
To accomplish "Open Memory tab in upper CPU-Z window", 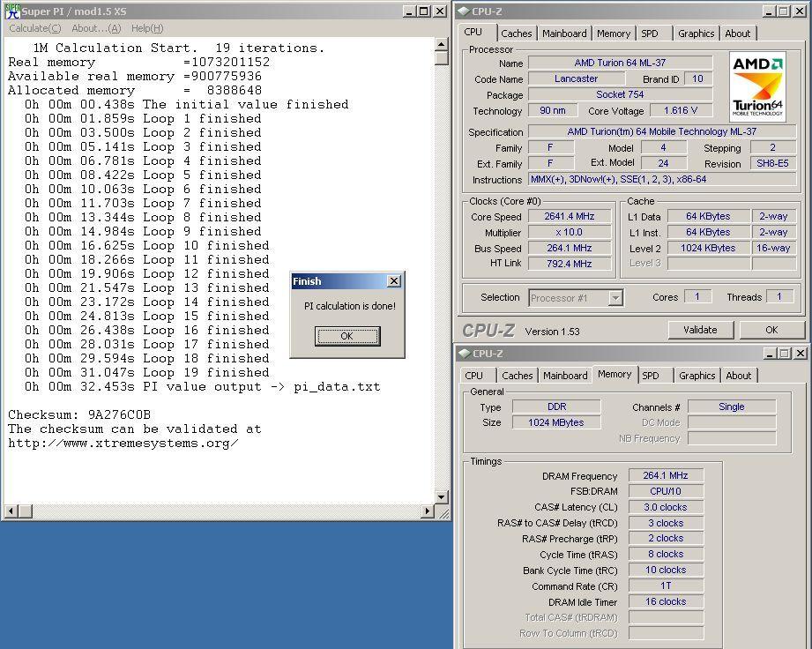I will click(614, 34).
